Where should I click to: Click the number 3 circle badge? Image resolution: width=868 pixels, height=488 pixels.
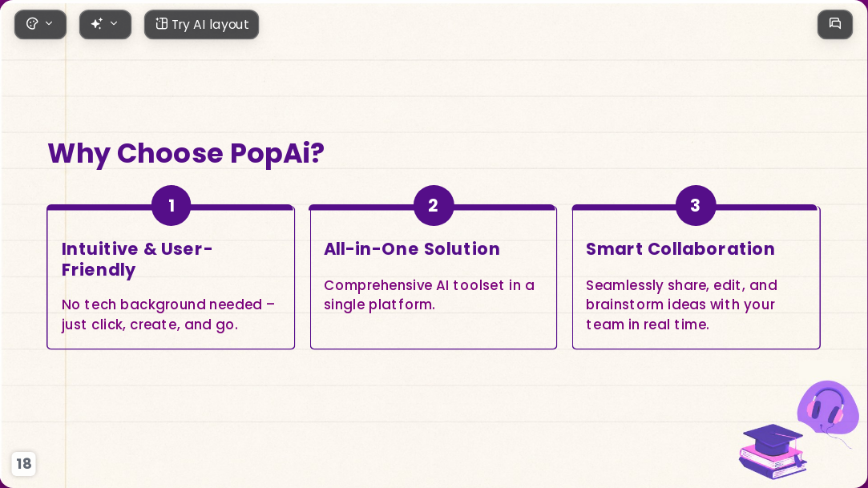(696, 205)
